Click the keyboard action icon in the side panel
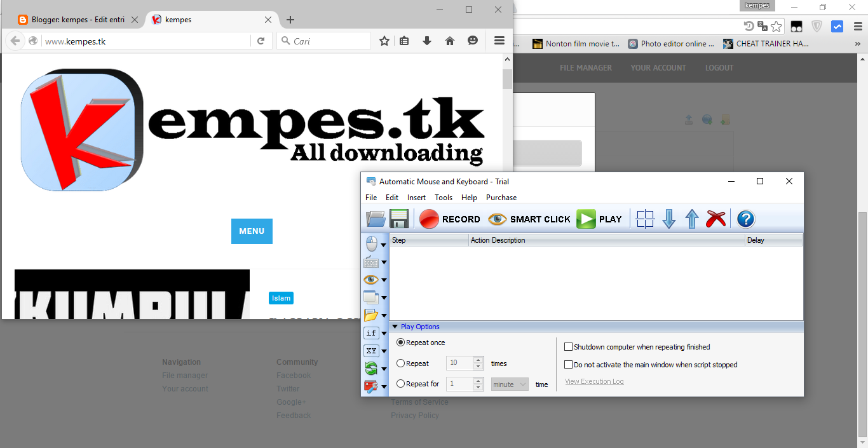 [371, 262]
